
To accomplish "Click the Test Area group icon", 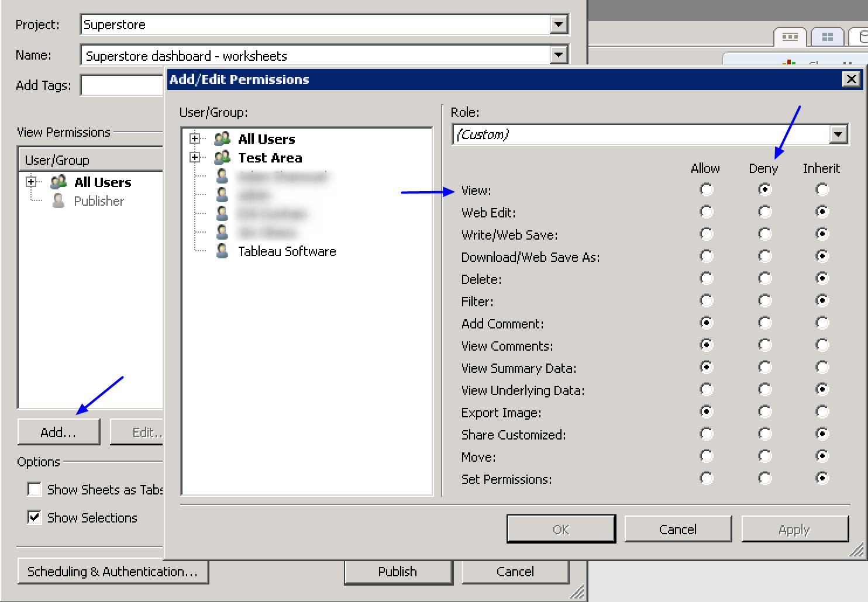I will [222, 158].
